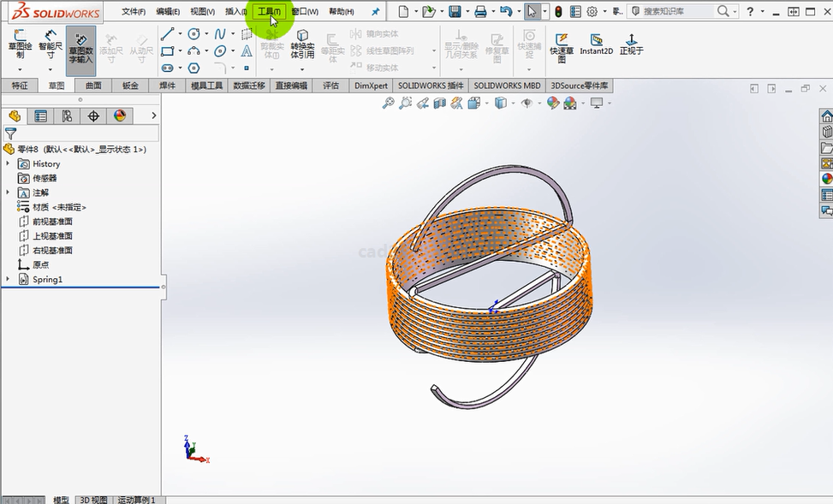The height and width of the screenshot is (504, 833).
Task: Toggle hide/show items eye icon
Action: click(527, 103)
